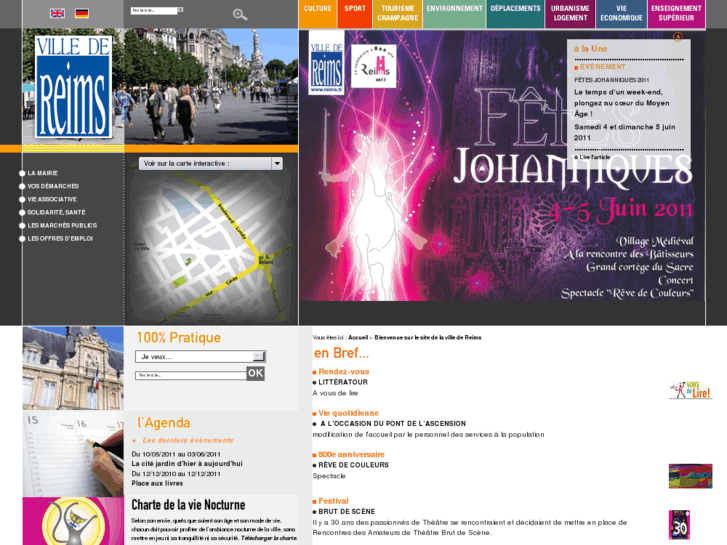This screenshot has height=545, width=727.
Task: Open the agenda calendar photo
Action: [x=73, y=454]
